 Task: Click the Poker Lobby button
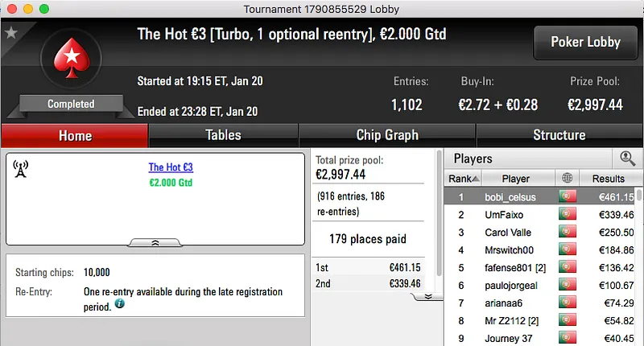tap(584, 42)
